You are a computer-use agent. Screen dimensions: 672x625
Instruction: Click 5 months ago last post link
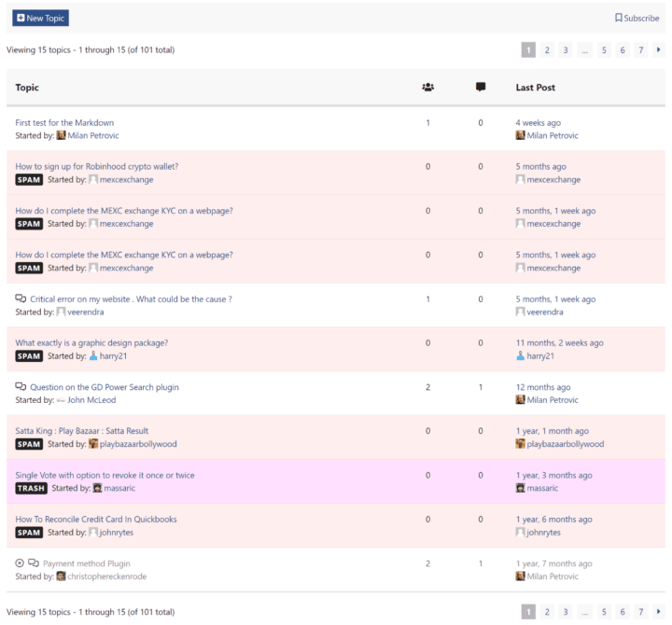[540, 166]
